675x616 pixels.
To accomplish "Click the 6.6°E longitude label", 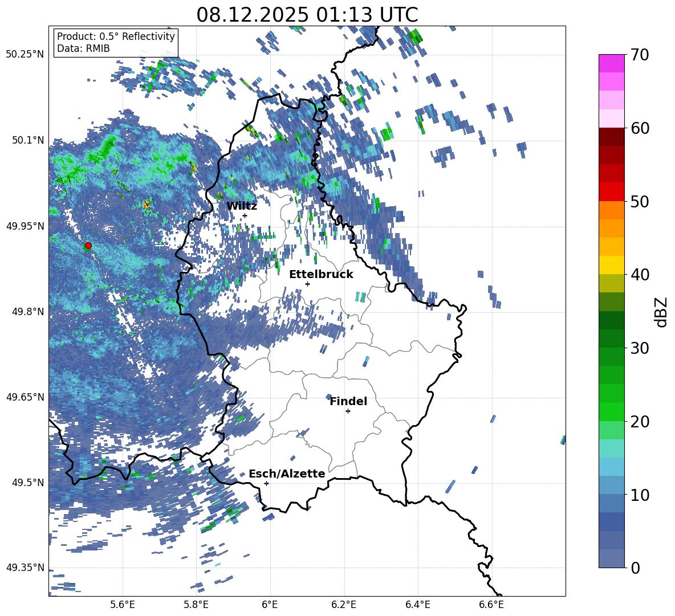I will [x=491, y=605].
